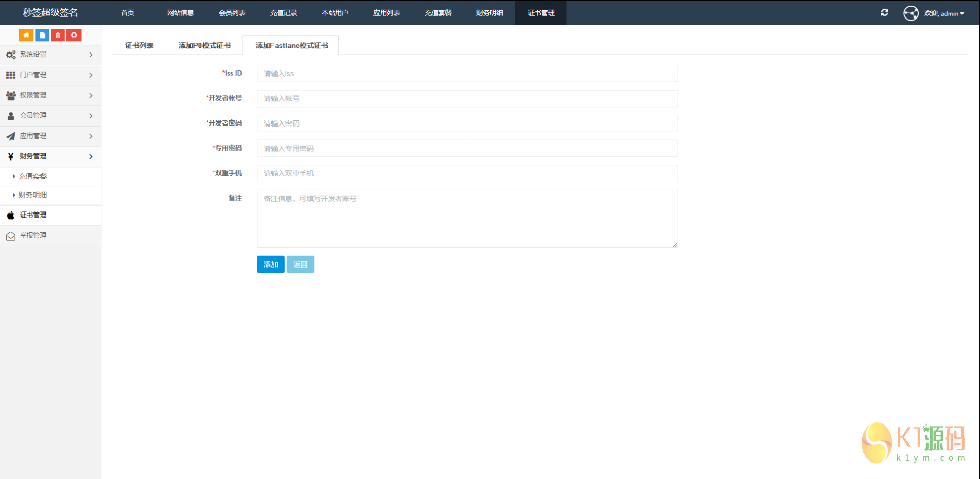Viewport: 980px width, 479px height.
Task: Click the refresh icon in top bar
Action: 884,12
